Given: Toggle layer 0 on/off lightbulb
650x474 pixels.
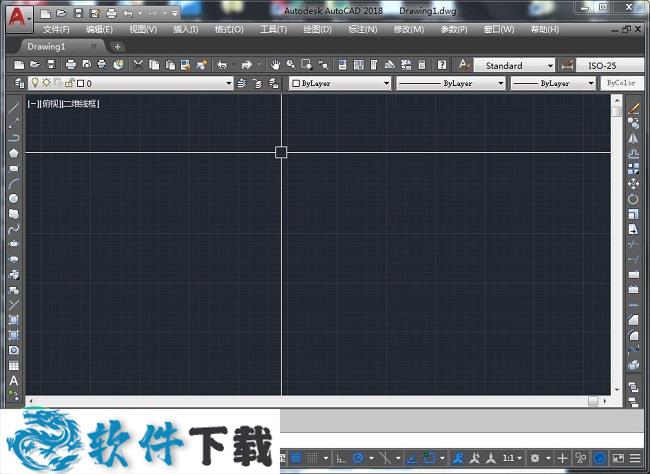Looking at the screenshot, I should pos(35,83).
